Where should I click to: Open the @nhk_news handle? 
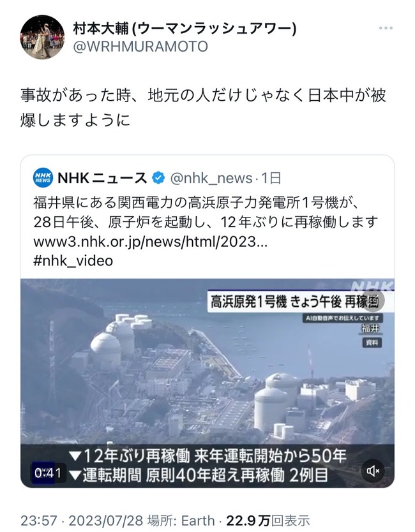pos(211,178)
